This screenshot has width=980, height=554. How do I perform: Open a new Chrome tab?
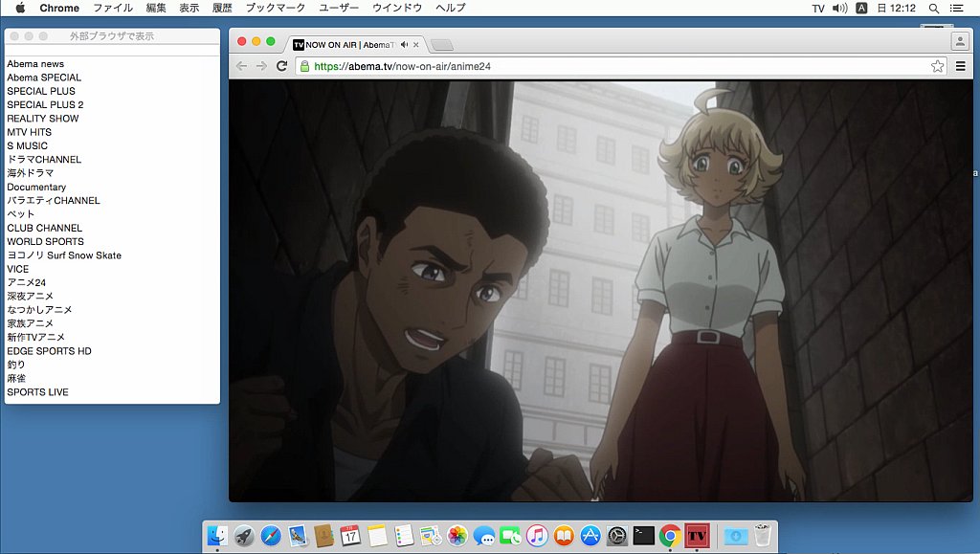click(x=442, y=45)
